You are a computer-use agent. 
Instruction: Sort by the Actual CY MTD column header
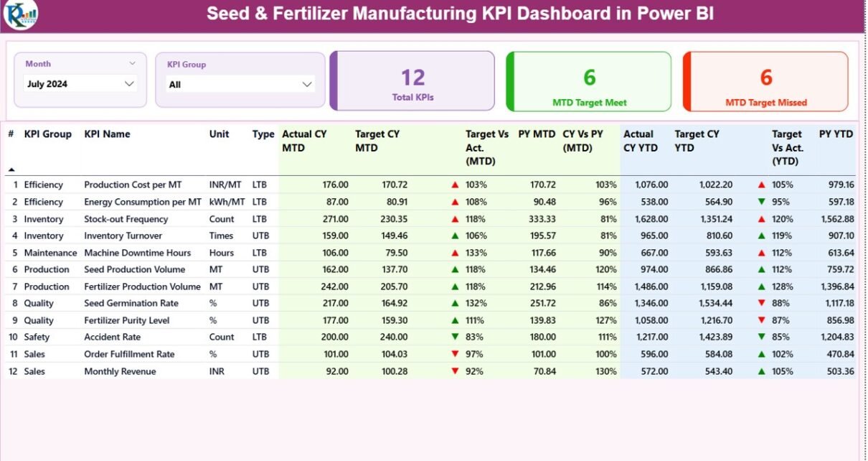tap(304, 141)
